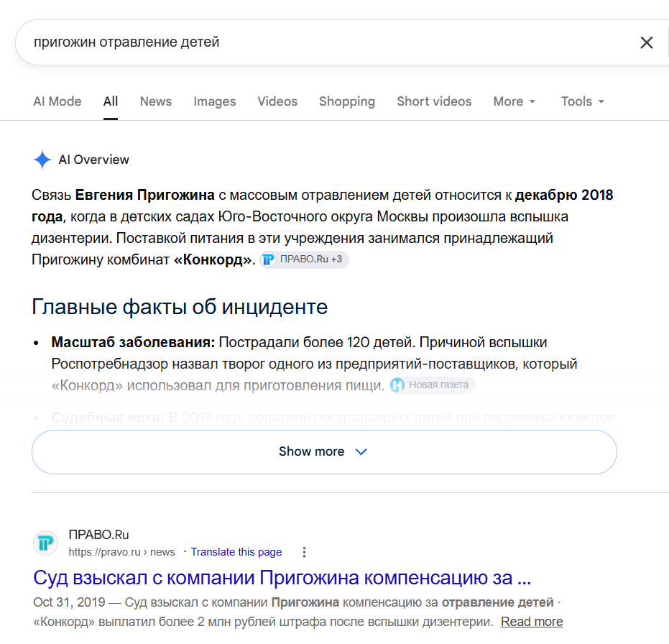Clear the search query with the X icon
Viewport: 669px width, 644px height.
(647, 42)
